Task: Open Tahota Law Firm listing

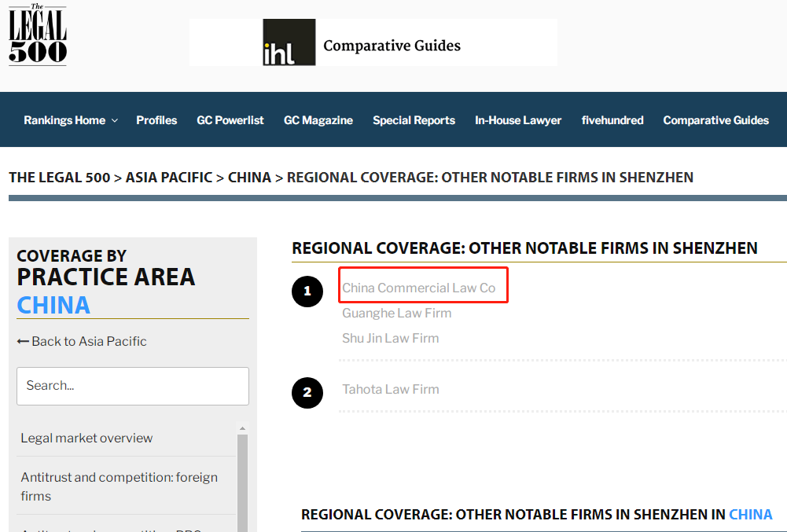Action: 391,390
